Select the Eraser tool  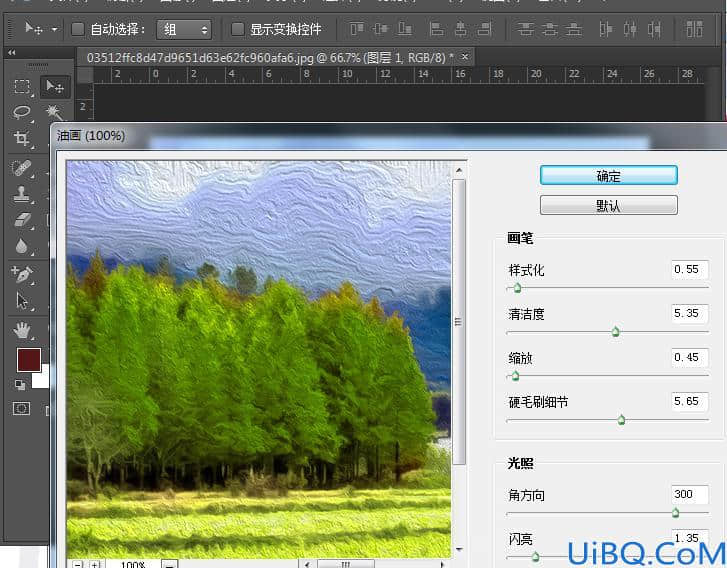tap(22, 220)
